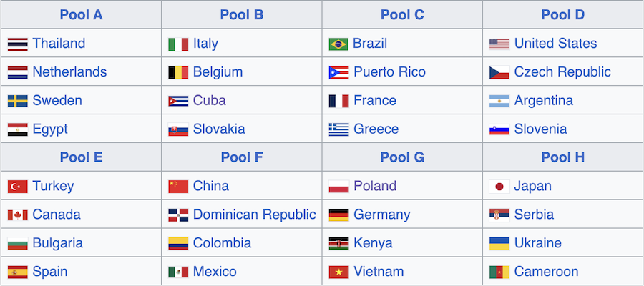The width and height of the screenshot is (644, 286).
Task: Click the Japan flag icon
Action: click(499, 187)
